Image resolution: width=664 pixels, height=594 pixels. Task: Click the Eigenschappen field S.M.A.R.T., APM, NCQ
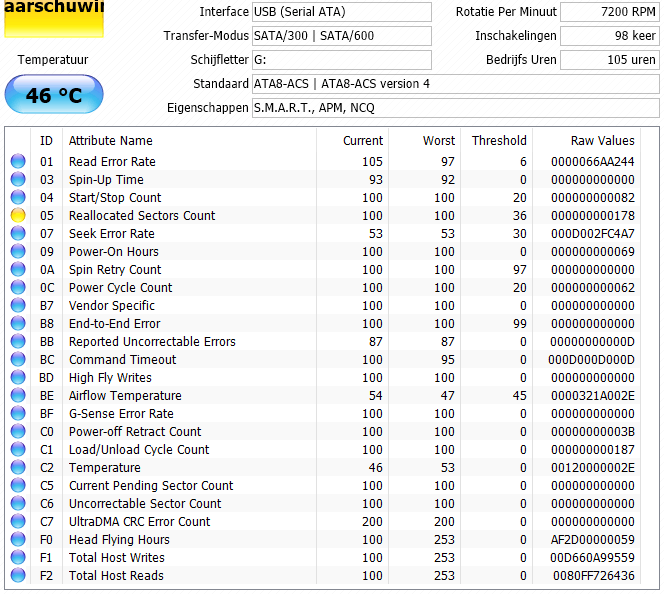456,108
